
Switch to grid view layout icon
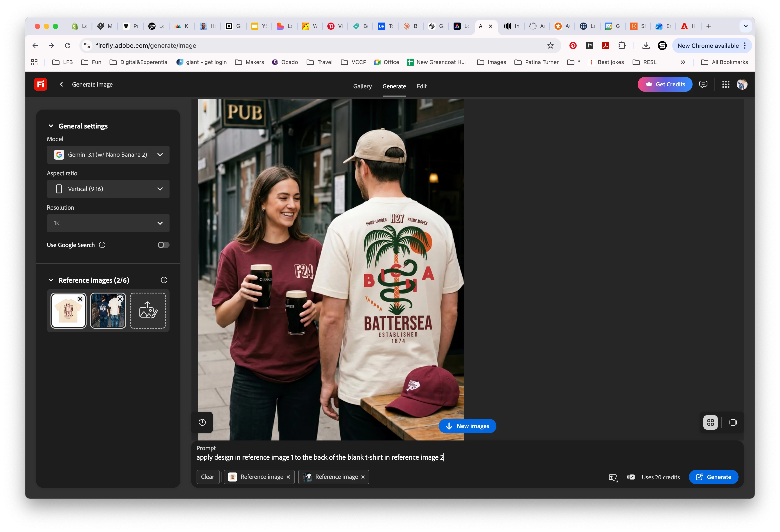pos(710,422)
